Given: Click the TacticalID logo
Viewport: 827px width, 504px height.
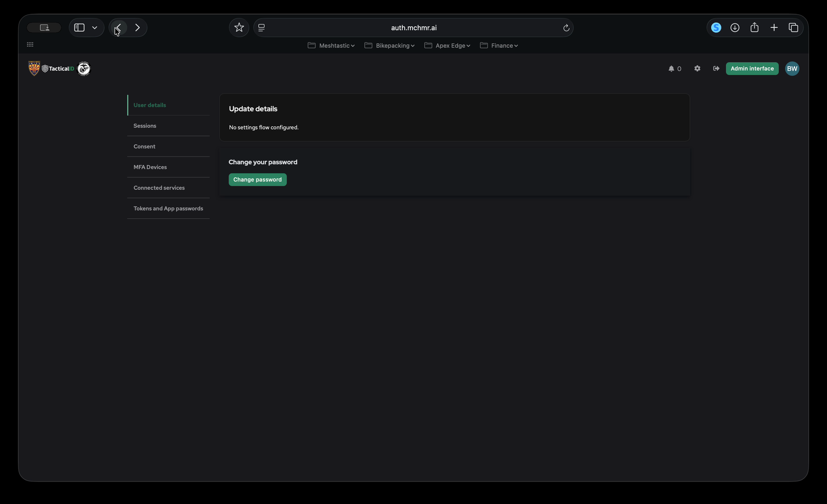Looking at the screenshot, I should coord(58,68).
